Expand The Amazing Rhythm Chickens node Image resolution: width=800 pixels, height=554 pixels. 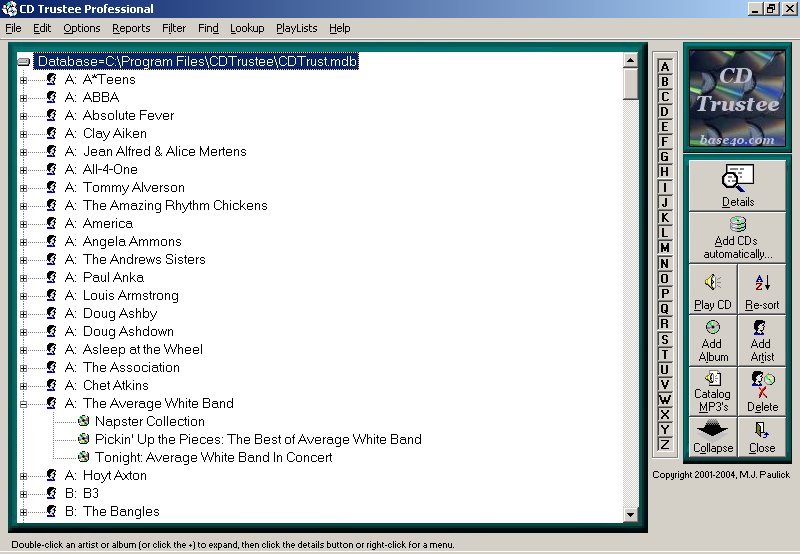(x=23, y=206)
